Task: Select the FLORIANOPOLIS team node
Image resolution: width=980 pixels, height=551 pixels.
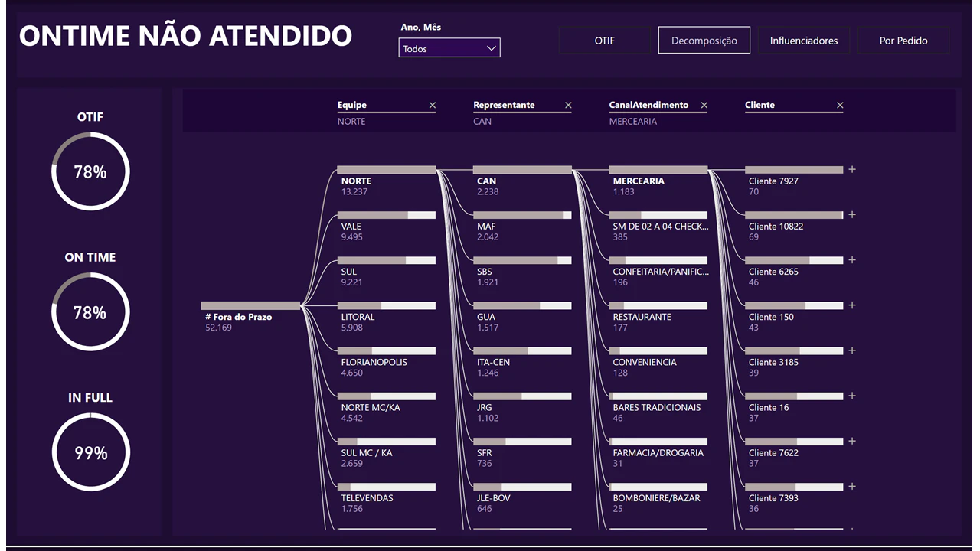Action: tap(387, 361)
